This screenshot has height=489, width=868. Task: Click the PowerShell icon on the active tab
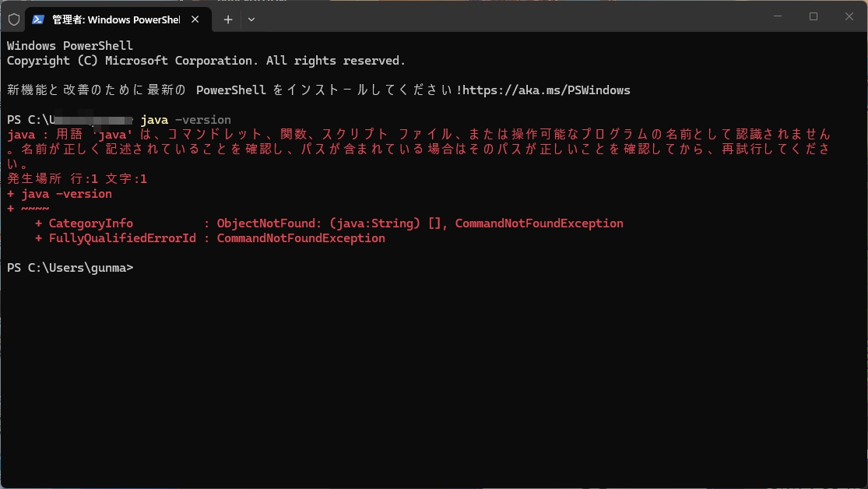point(37,19)
